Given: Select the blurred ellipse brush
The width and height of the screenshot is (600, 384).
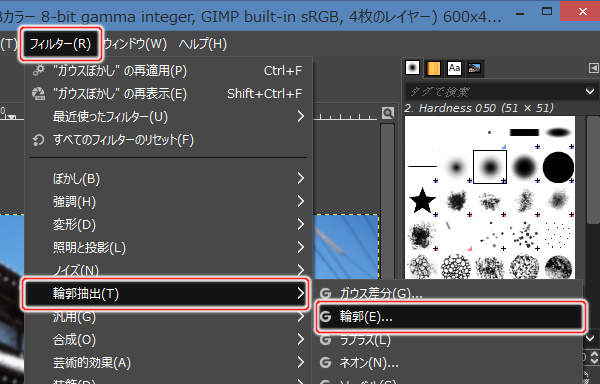Looking at the screenshot, I should pos(559,133).
